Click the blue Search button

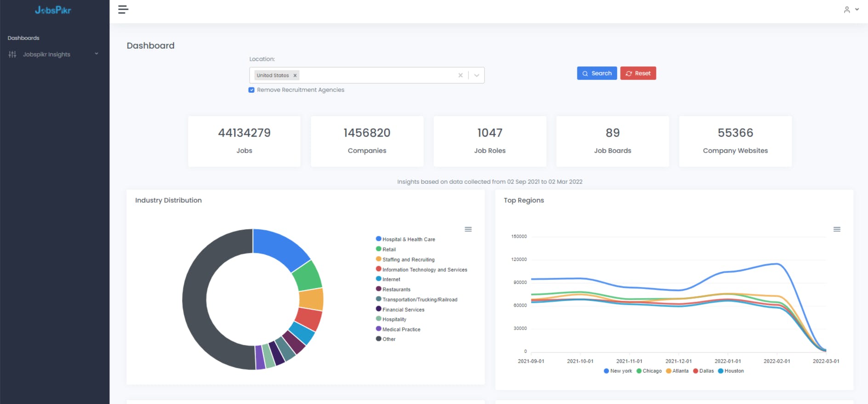point(597,74)
